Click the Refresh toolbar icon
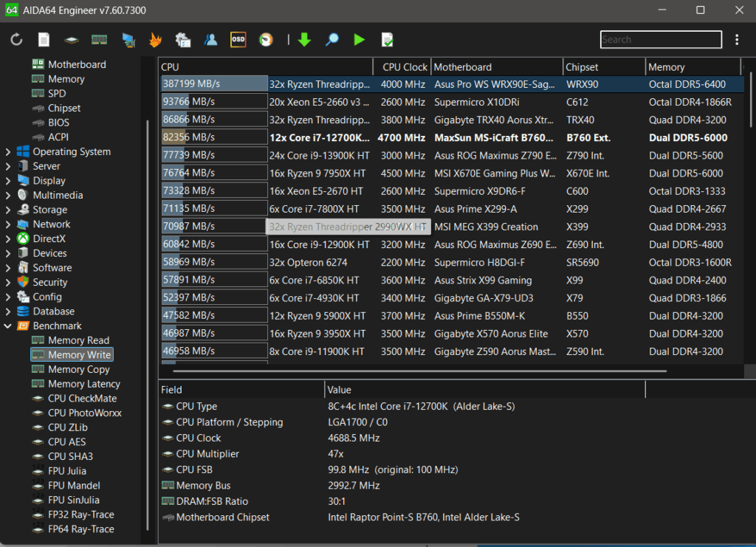 pos(16,40)
